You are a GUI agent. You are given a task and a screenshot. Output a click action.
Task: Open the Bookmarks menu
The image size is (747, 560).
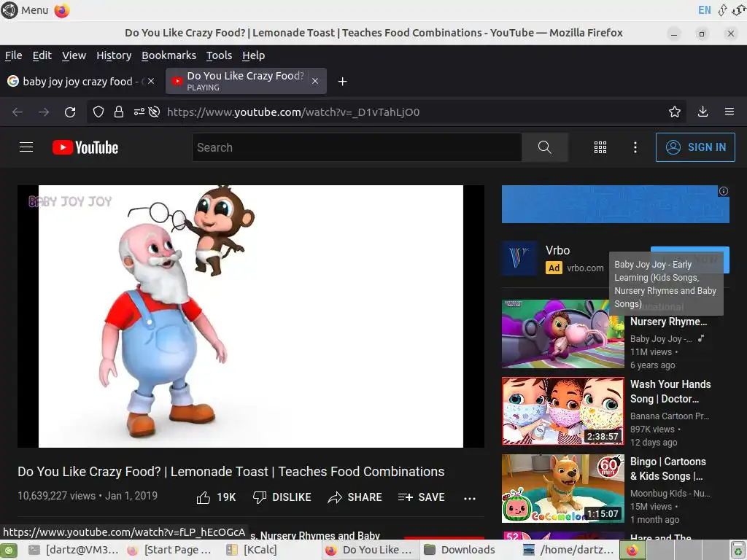point(169,55)
